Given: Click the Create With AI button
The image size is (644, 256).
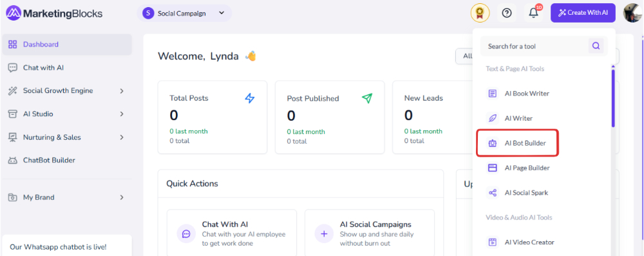Looking at the screenshot, I should [x=583, y=13].
